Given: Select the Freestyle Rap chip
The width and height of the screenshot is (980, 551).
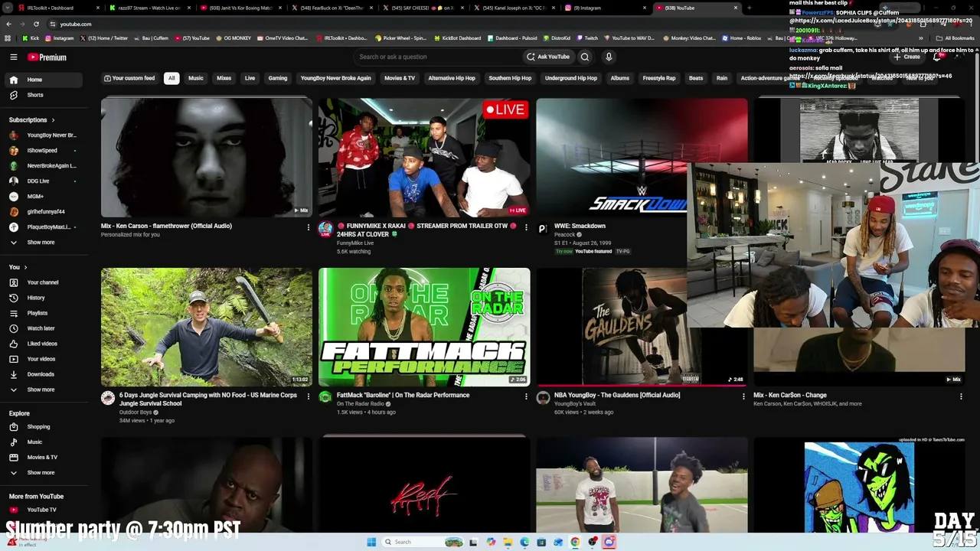Looking at the screenshot, I should [x=659, y=78].
